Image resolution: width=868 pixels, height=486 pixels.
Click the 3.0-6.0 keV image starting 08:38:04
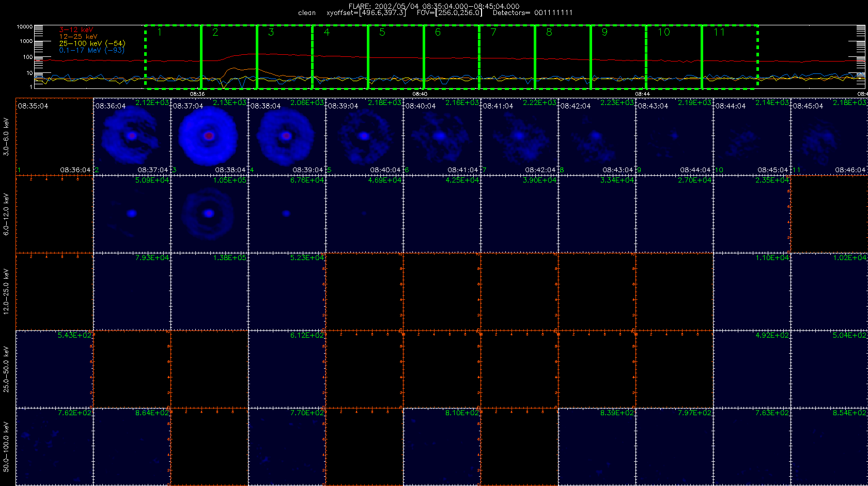click(287, 136)
